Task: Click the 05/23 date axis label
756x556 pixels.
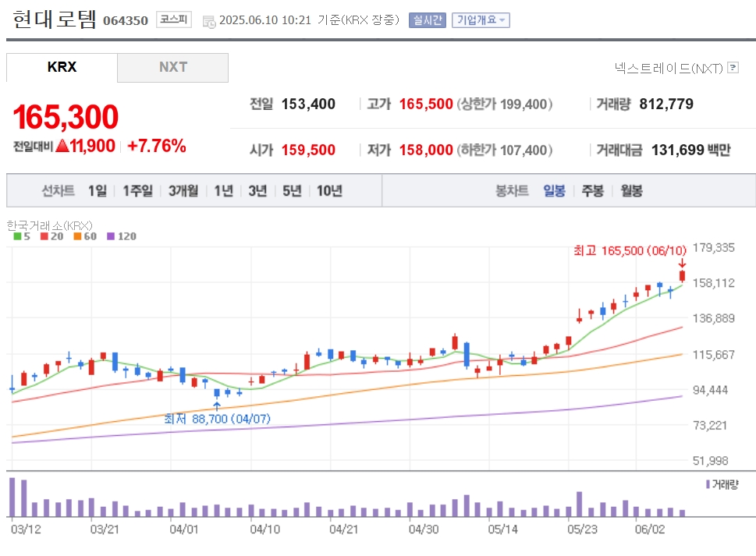Action: pos(583,529)
